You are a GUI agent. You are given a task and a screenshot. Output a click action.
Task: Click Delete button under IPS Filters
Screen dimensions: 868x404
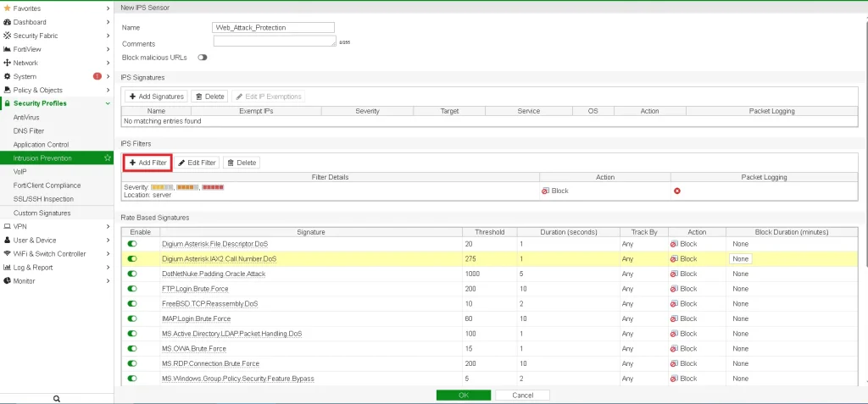[242, 163]
